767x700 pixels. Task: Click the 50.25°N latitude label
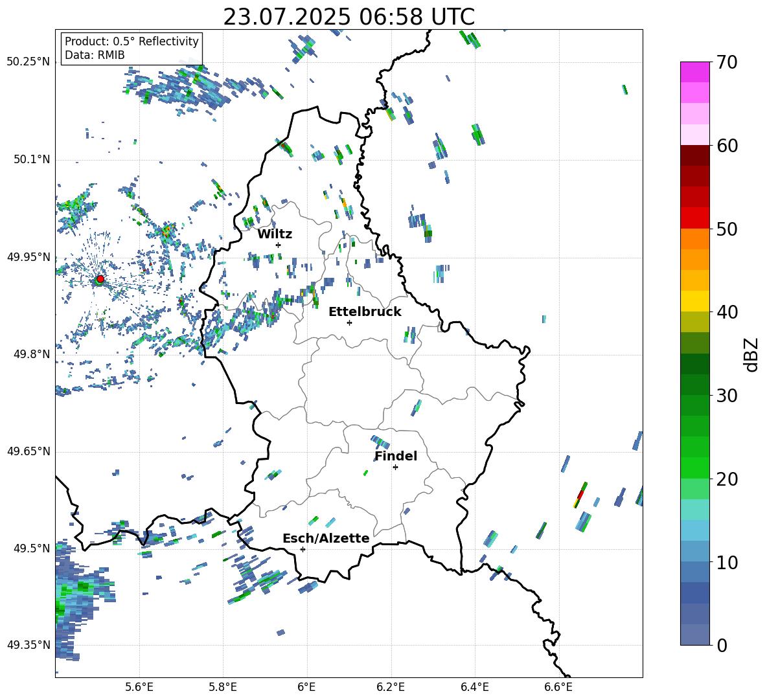pos(29,62)
